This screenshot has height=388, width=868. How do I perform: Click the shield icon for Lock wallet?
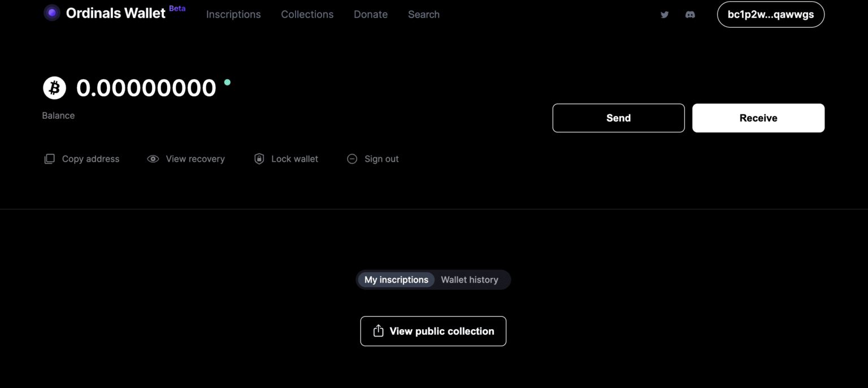pos(259,159)
